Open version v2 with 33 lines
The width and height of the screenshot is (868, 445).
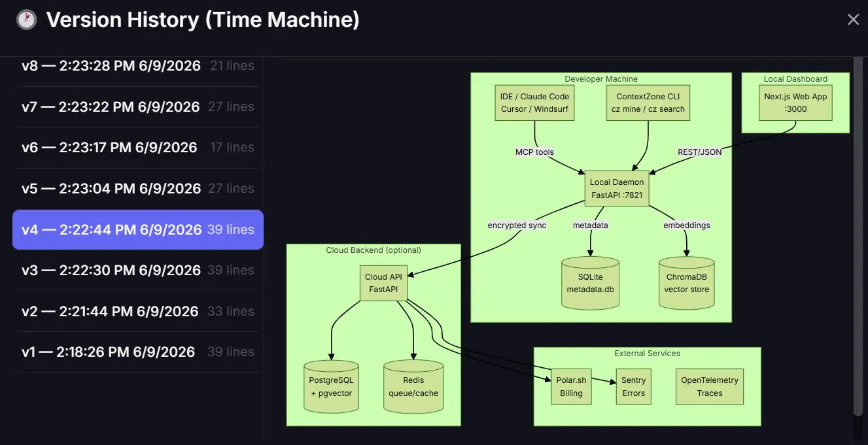click(138, 311)
